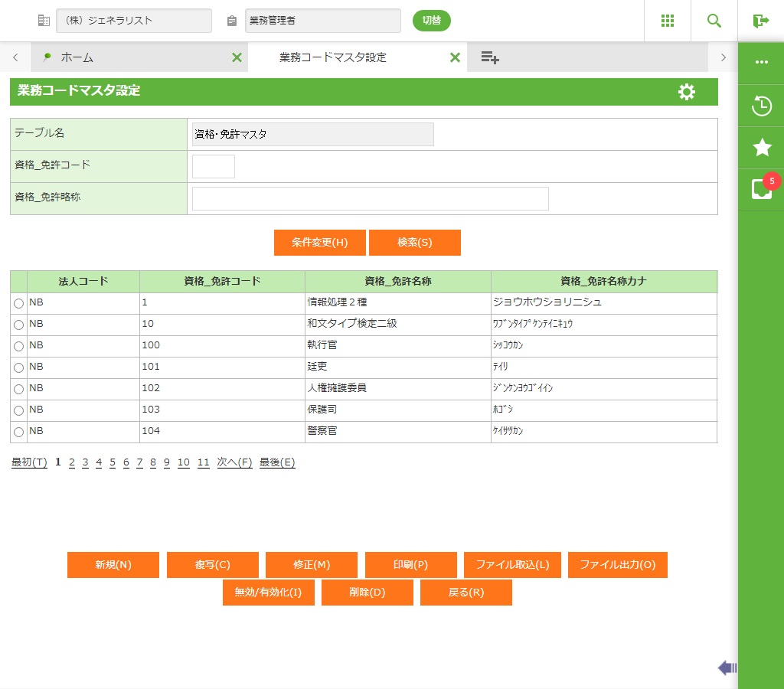This screenshot has width=784, height=689.
Task: Click the logout icon in top-right corner
Action: coord(760,21)
